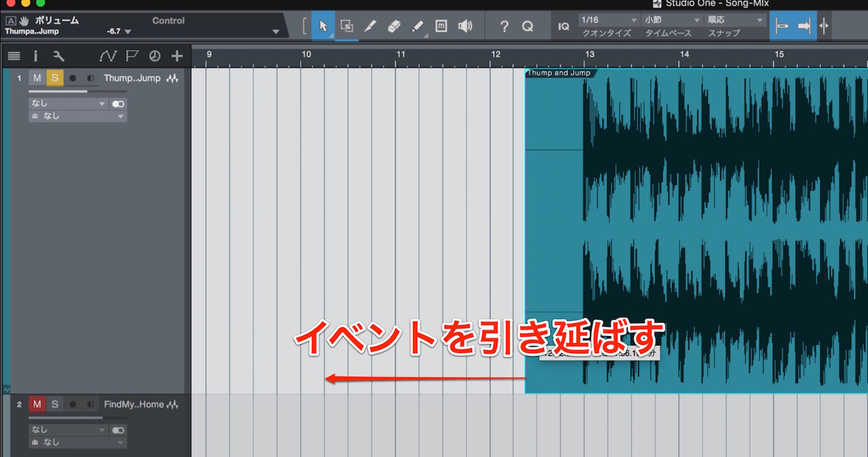Select the Thump and Jump audio event

click(x=696, y=231)
